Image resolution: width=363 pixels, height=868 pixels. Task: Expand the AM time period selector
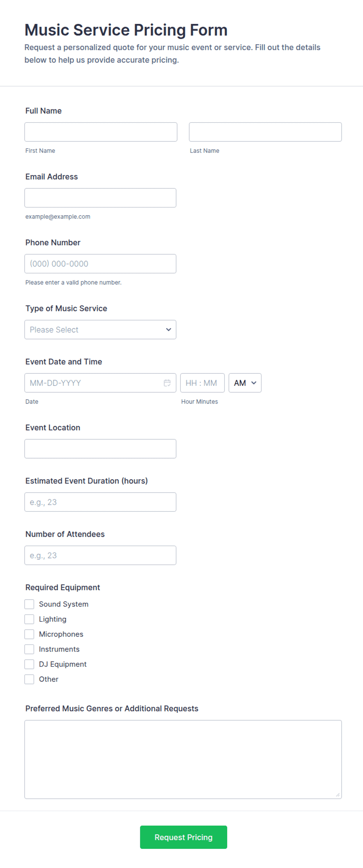click(x=245, y=383)
